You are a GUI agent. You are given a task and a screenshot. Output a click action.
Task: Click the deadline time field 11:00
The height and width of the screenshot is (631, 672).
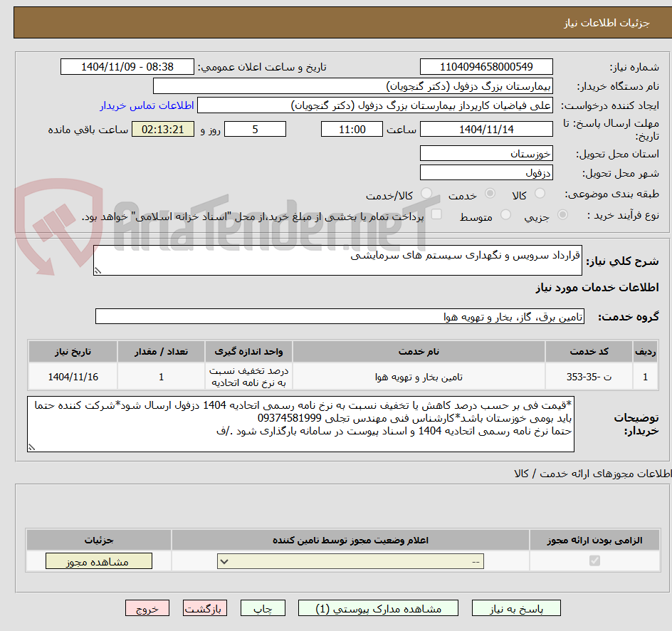(352, 129)
